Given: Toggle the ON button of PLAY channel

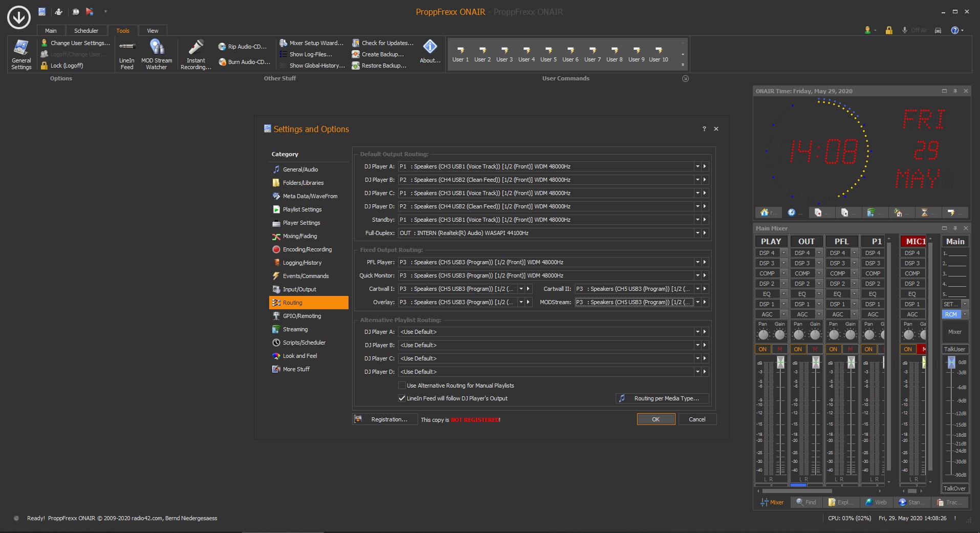Looking at the screenshot, I should 763,349.
